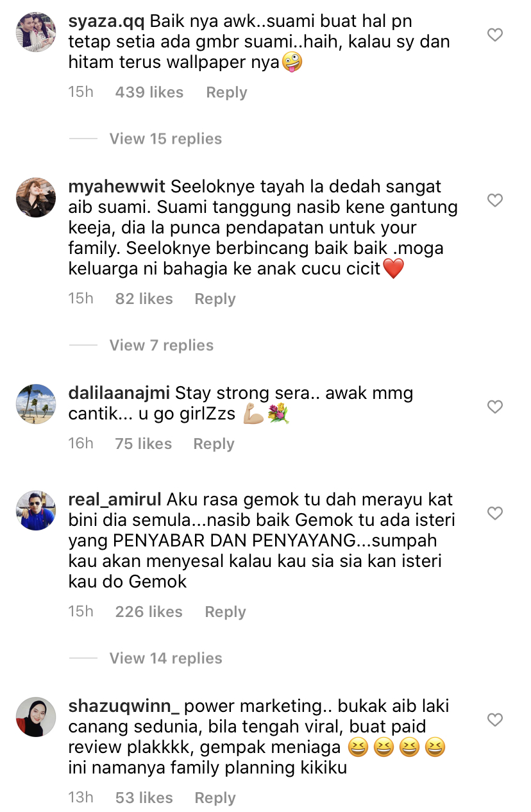Reply to syaza.qq's comment
The image size is (531, 812).
coord(226,92)
